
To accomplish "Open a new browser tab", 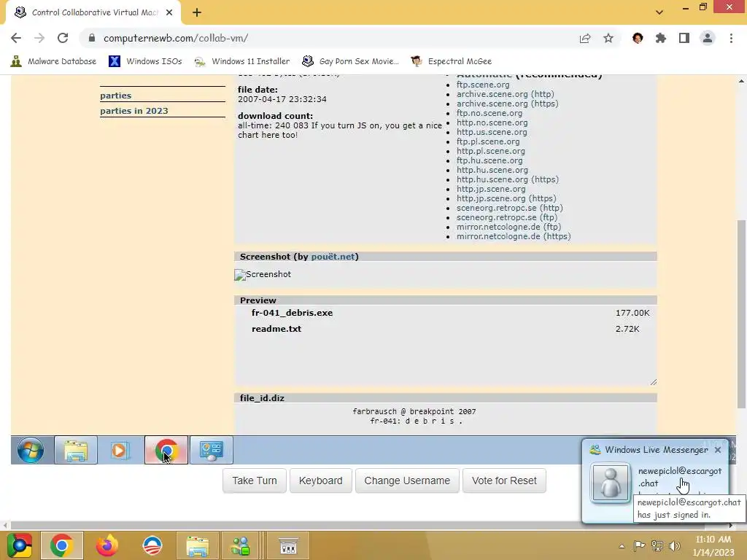I will pyautogui.click(x=197, y=12).
